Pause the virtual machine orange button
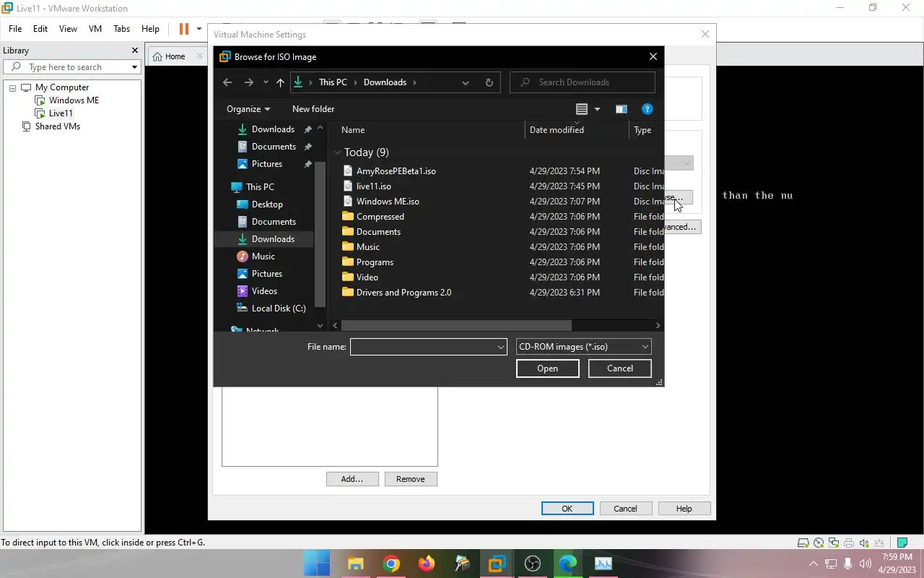This screenshot has width=924, height=578. [184, 29]
